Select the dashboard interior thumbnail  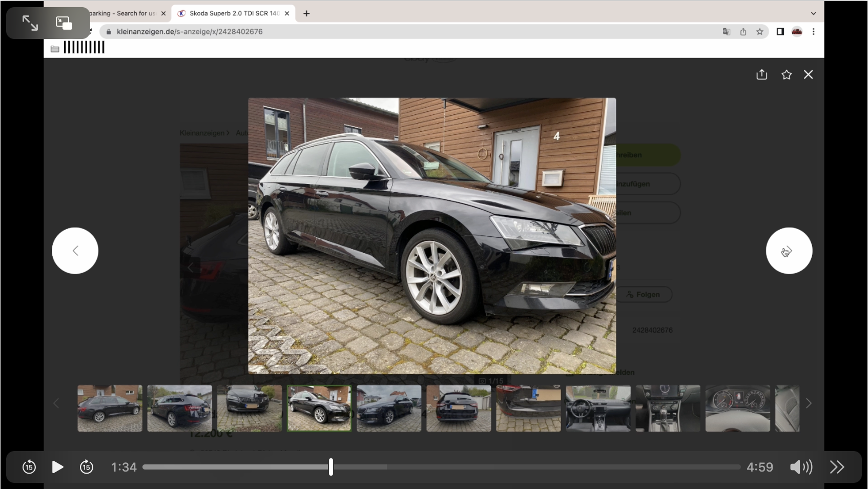(x=598, y=408)
